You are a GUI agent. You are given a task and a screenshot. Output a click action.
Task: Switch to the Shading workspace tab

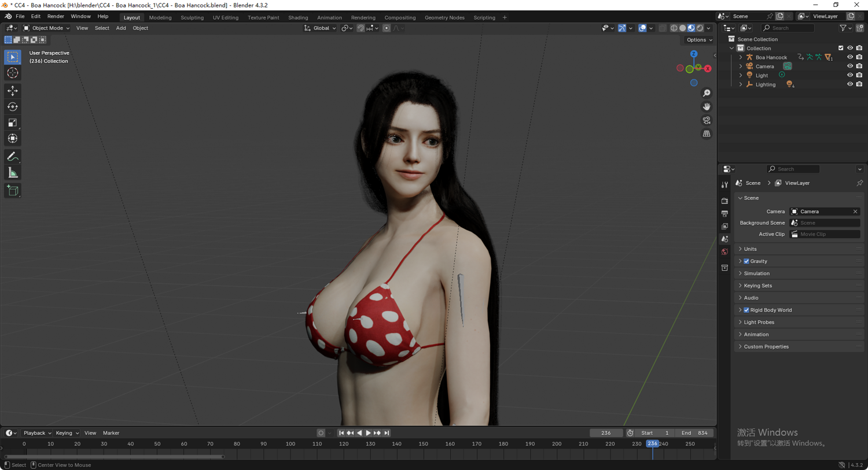pyautogui.click(x=298, y=17)
